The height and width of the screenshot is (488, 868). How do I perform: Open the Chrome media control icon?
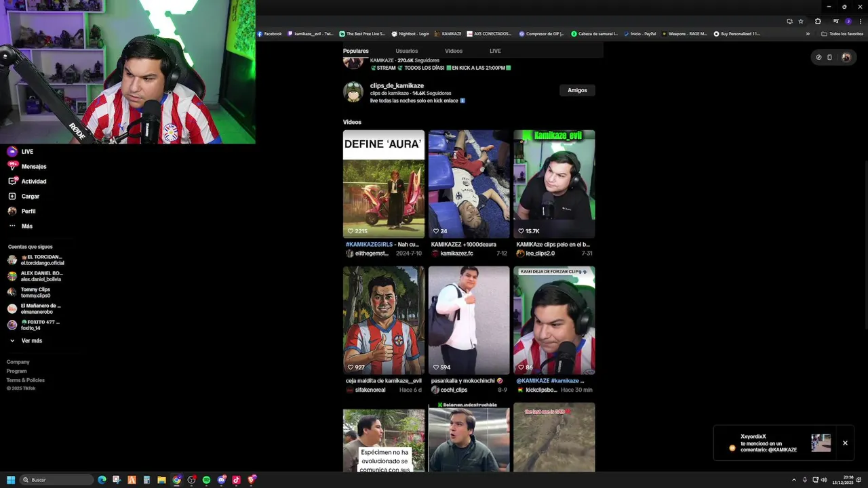(836, 21)
